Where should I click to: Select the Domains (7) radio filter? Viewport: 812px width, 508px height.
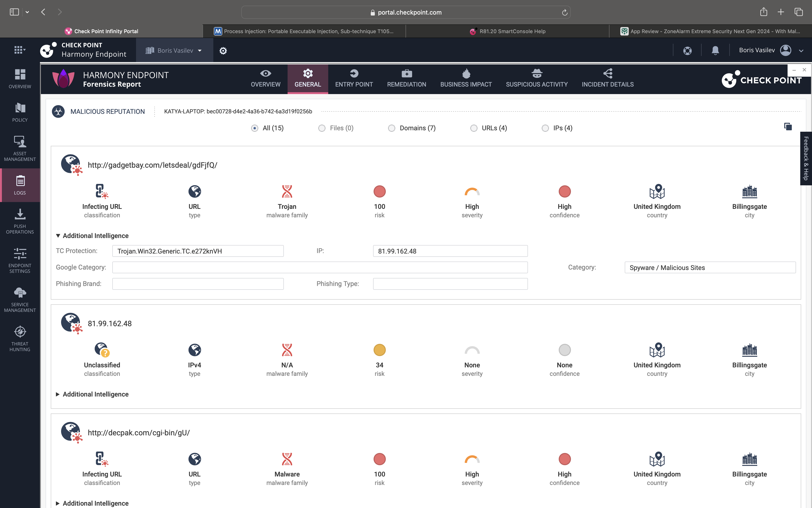[x=392, y=128]
